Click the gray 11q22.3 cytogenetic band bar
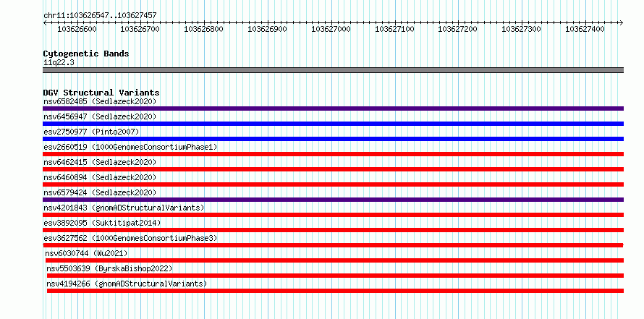 [333, 70]
